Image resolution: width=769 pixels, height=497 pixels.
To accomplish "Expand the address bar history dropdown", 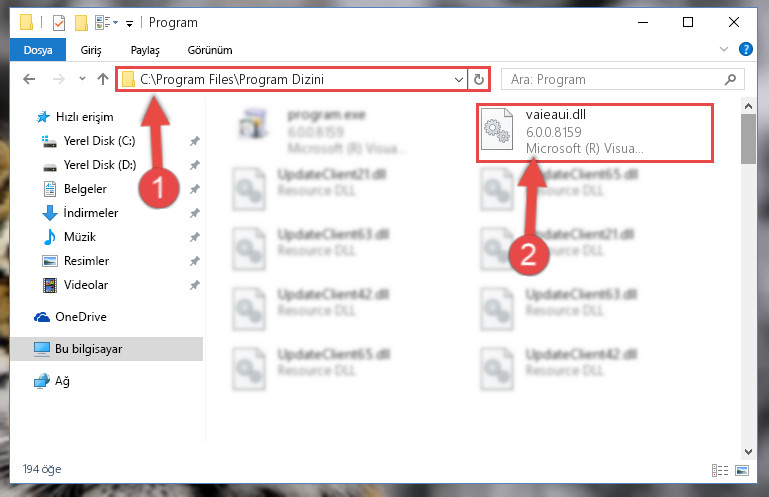I will [x=459, y=79].
